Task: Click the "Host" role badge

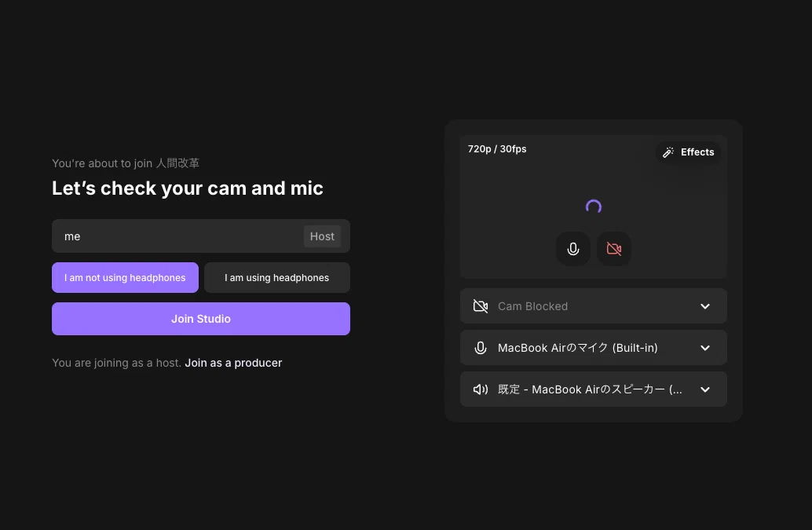Action: pyautogui.click(x=322, y=236)
